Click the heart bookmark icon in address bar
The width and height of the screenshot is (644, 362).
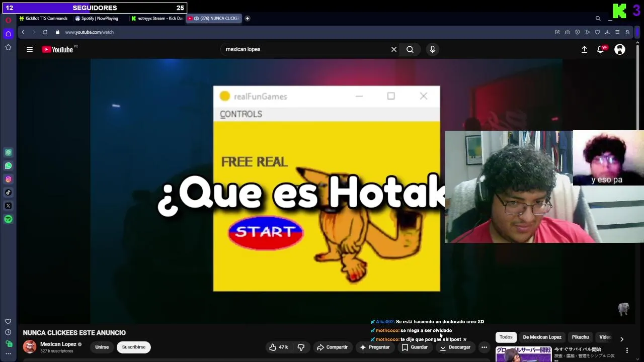pyautogui.click(x=597, y=32)
